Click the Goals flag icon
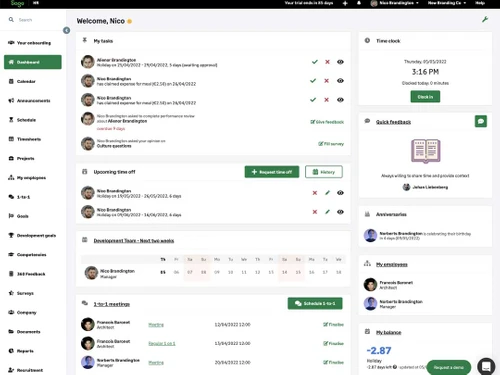Image resolution: width=500 pixels, height=375 pixels. tap(11, 216)
